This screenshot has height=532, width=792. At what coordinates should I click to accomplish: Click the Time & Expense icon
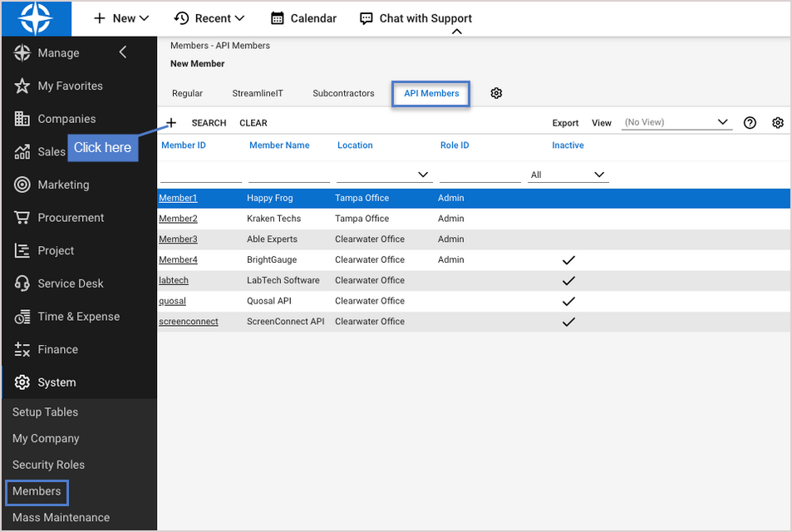[x=22, y=317]
